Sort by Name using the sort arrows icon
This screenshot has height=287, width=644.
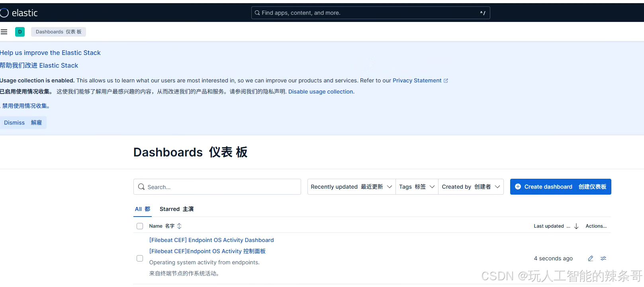179,226
